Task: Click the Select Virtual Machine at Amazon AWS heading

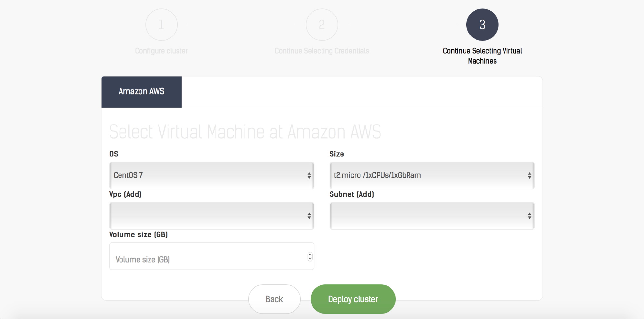Action: tap(245, 132)
